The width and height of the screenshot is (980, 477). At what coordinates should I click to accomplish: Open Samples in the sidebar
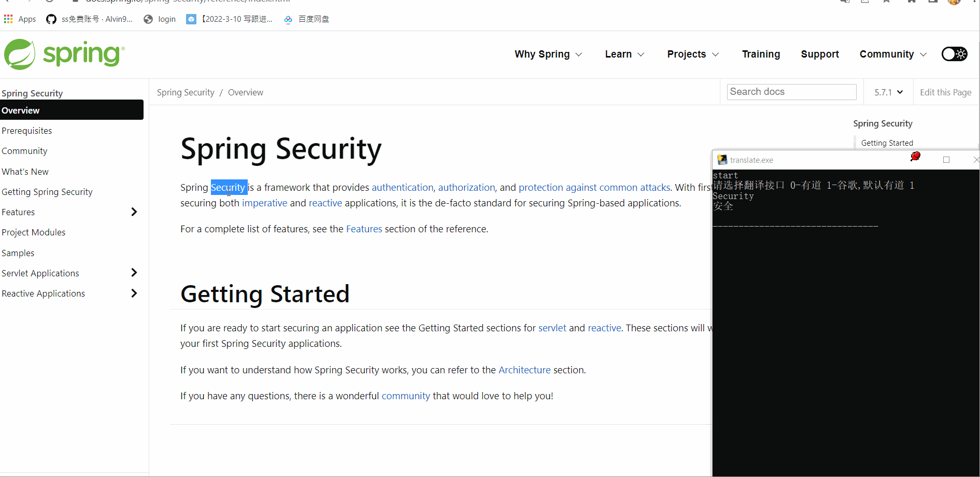pyautogui.click(x=18, y=253)
